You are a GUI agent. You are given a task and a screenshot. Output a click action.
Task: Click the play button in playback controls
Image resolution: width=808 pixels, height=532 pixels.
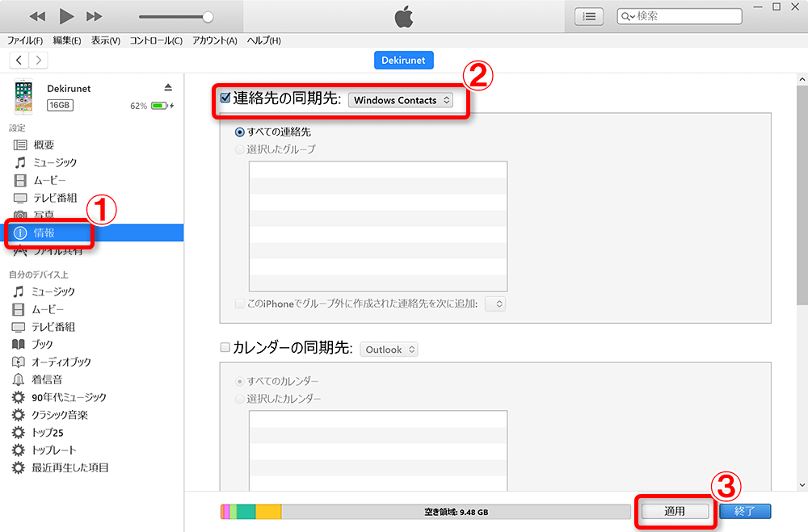[67, 16]
